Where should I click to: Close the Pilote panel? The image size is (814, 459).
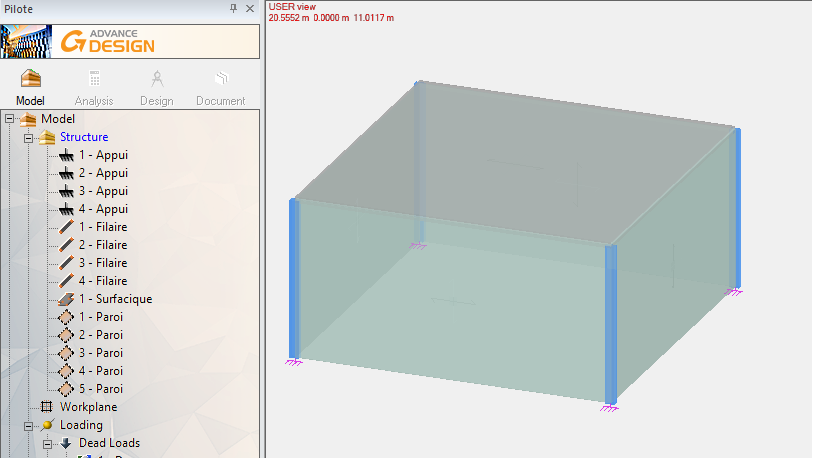(249, 8)
